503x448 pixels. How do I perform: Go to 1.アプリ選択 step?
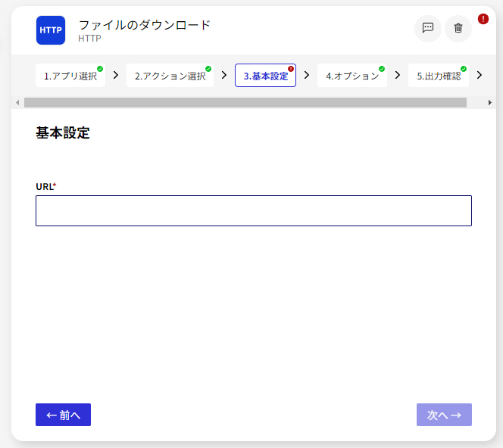[x=70, y=76]
